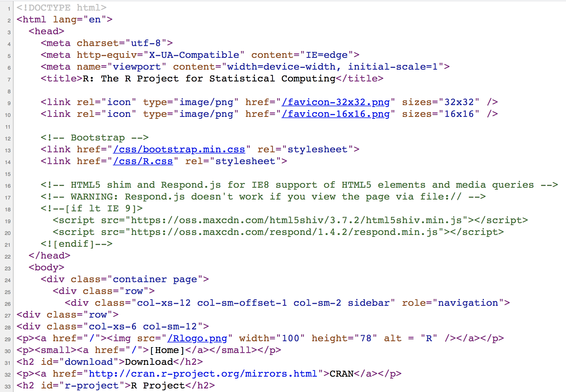Click the DOCTYPE html declaration text
566x392 pixels.
point(61,8)
